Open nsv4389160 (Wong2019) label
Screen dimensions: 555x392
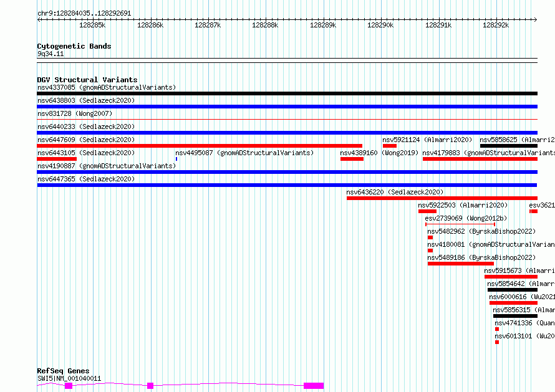coord(379,153)
